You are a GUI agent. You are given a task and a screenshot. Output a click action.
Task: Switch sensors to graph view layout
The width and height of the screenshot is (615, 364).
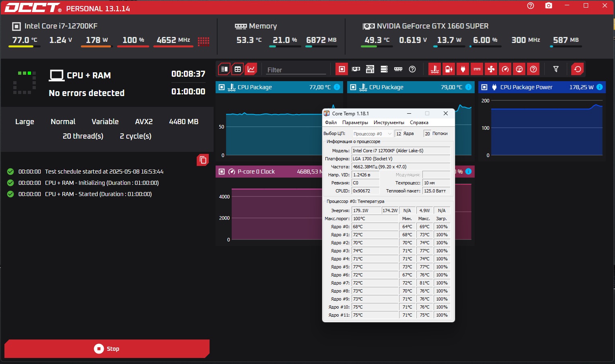pos(251,69)
